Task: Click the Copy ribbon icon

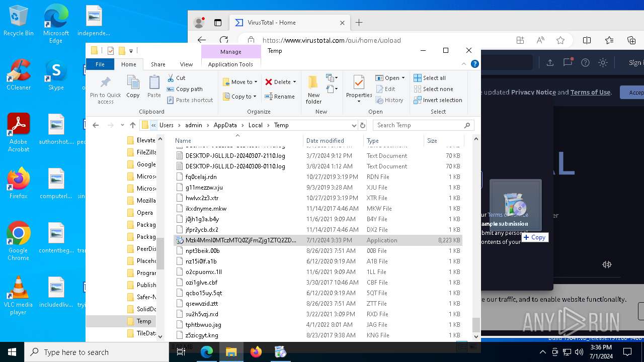Action: click(133, 86)
